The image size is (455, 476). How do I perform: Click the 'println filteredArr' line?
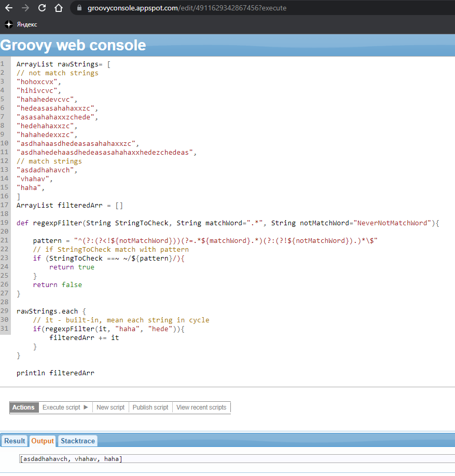pyautogui.click(x=56, y=373)
